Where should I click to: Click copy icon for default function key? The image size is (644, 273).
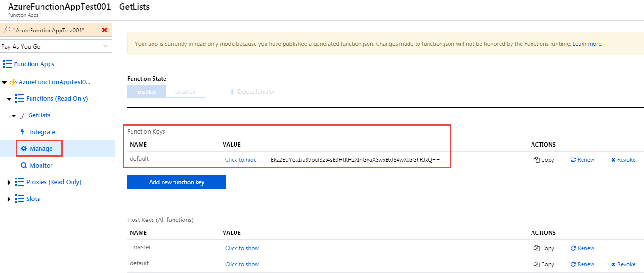click(x=536, y=160)
